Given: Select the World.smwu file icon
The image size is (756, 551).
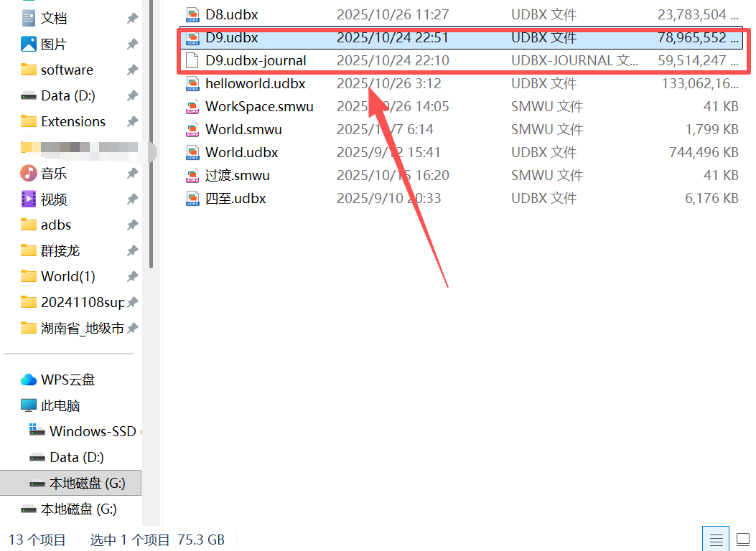Looking at the screenshot, I should coord(192,130).
